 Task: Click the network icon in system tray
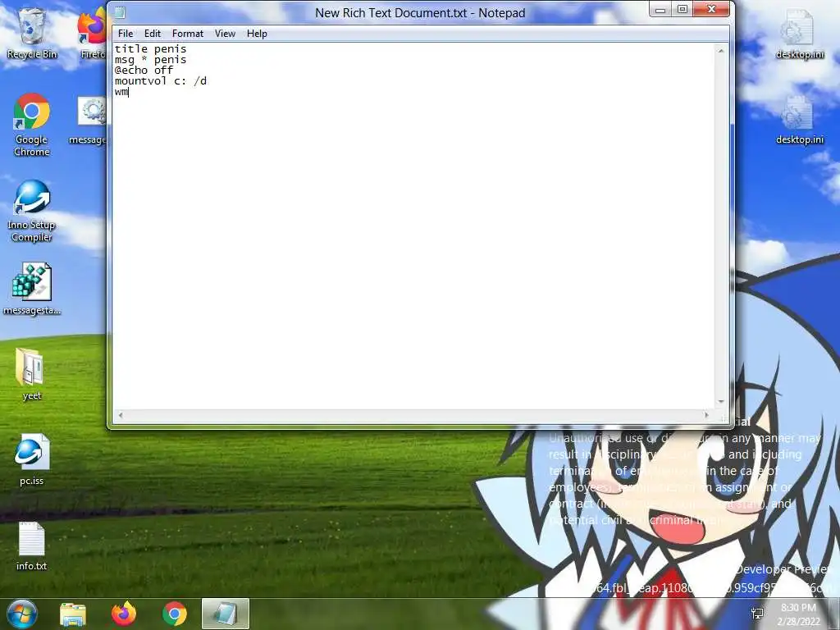click(757, 614)
